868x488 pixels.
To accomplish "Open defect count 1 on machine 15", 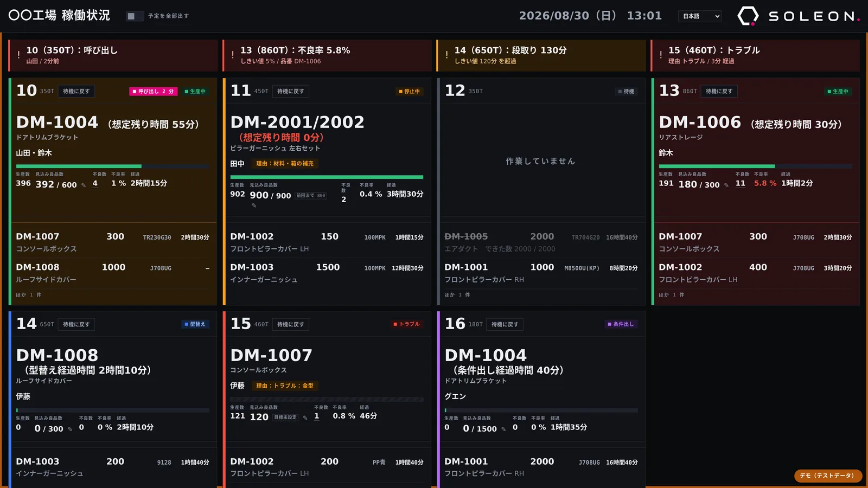I will click(x=317, y=416).
